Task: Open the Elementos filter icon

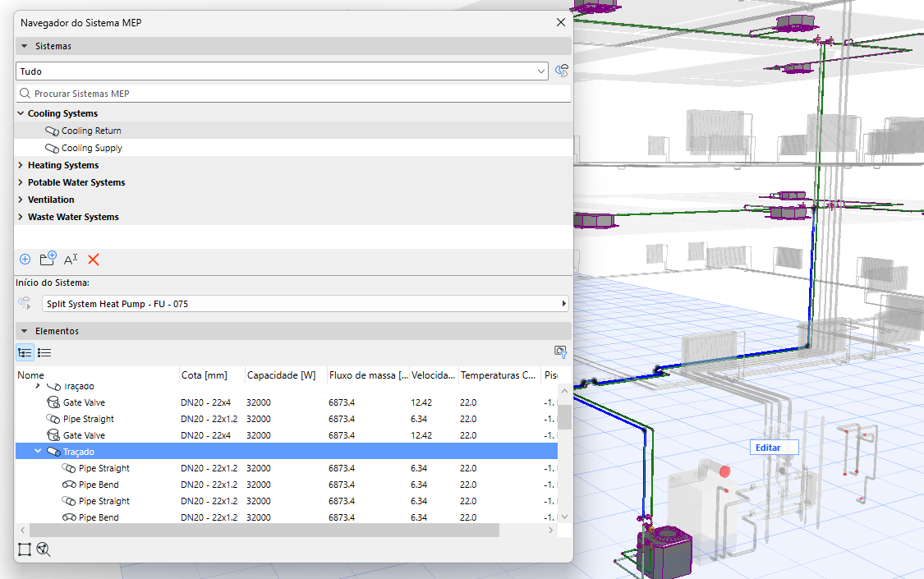Action: click(560, 352)
